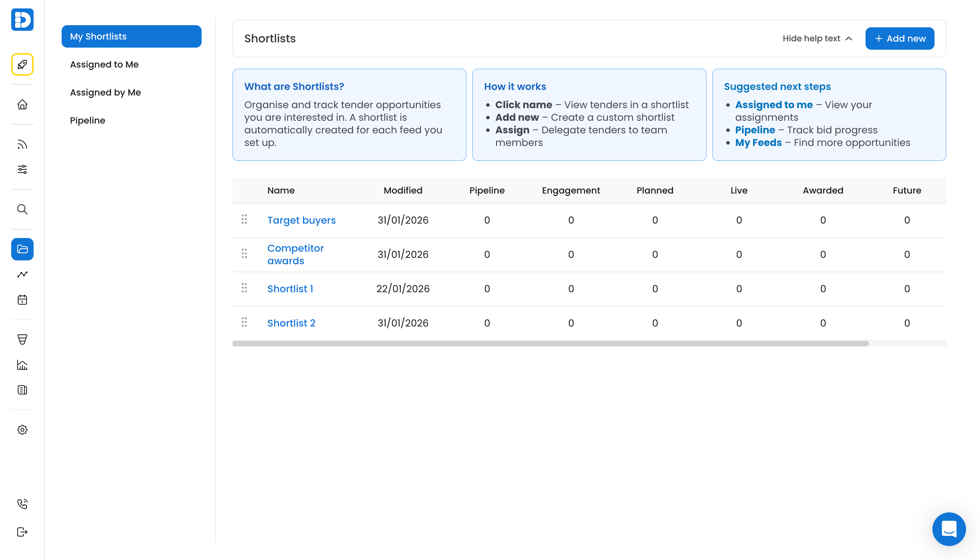Open the search magnifier icon

(x=22, y=209)
